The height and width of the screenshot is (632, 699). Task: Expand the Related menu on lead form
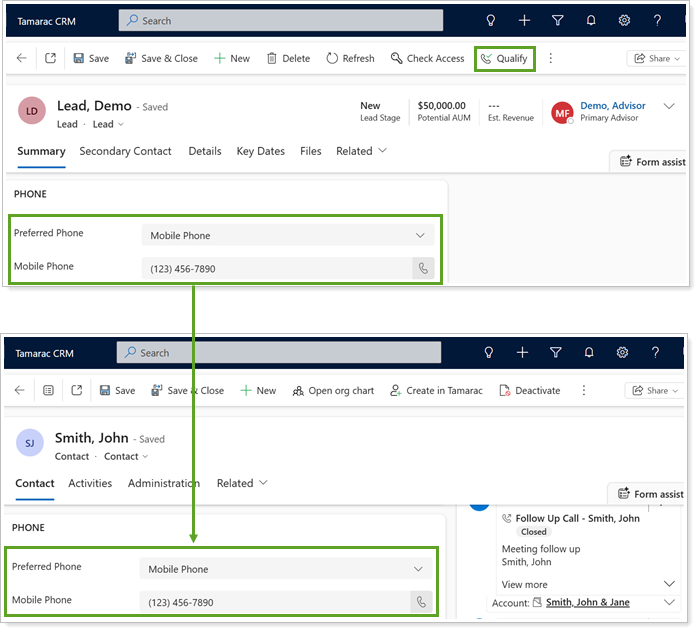(x=361, y=151)
